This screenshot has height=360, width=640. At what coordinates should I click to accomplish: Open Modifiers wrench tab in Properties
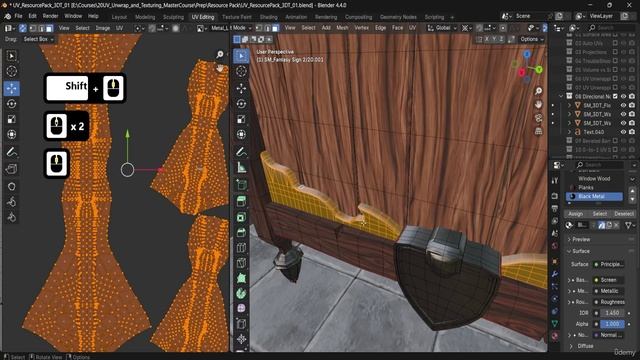(555, 274)
